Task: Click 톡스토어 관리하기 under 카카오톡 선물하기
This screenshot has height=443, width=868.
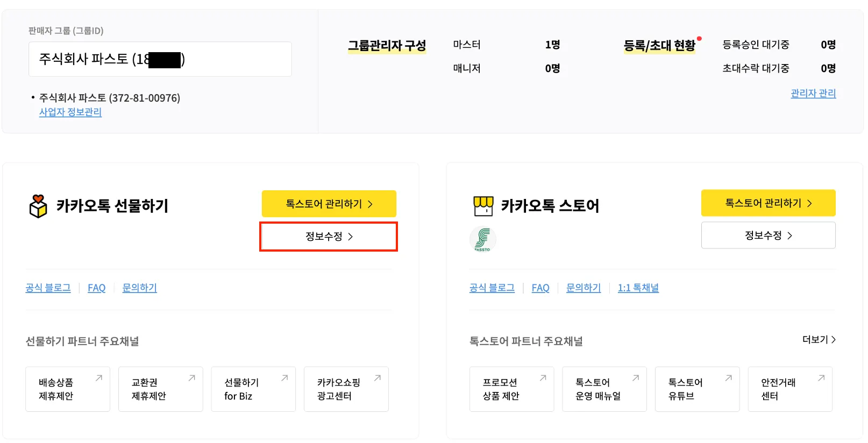Action: [329, 204]
